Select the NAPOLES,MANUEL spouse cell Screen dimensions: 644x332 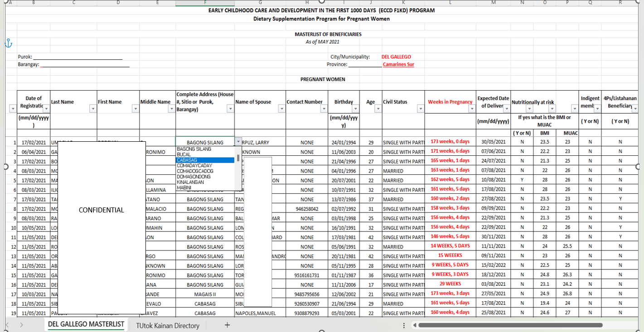[x=260, y=313]
